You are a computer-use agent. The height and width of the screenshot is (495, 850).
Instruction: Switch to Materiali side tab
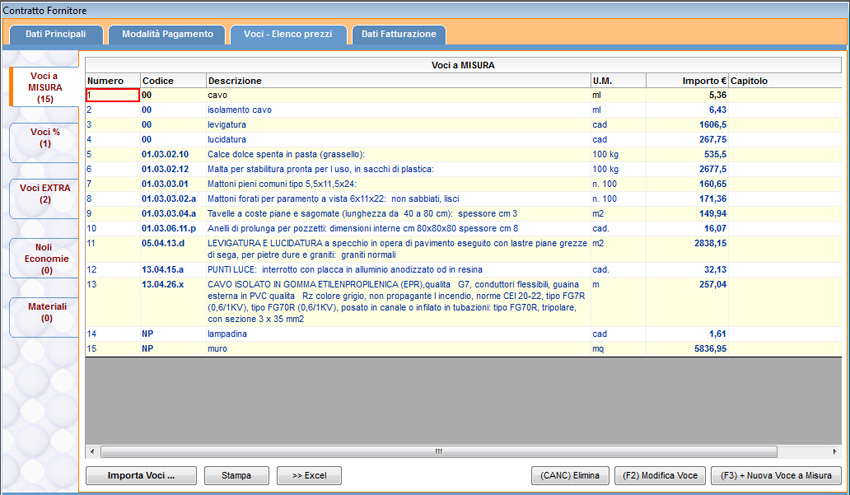(44, 312)
